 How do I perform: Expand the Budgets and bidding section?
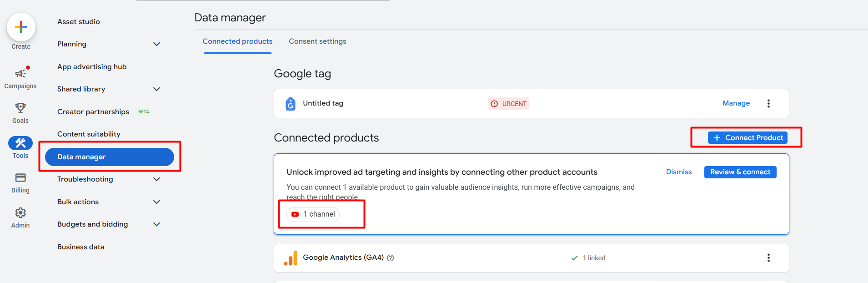point(156,224)
